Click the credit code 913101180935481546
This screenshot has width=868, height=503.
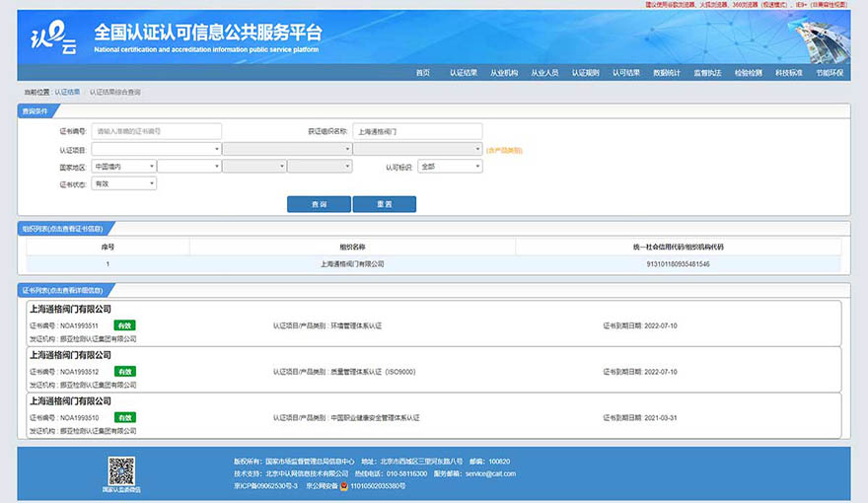tap(679, 264)
